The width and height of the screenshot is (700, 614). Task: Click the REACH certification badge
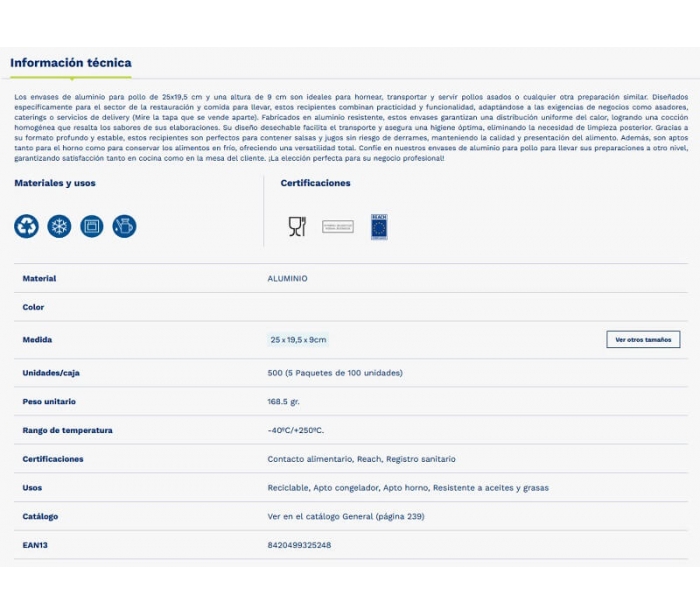[x=379, y=226]
